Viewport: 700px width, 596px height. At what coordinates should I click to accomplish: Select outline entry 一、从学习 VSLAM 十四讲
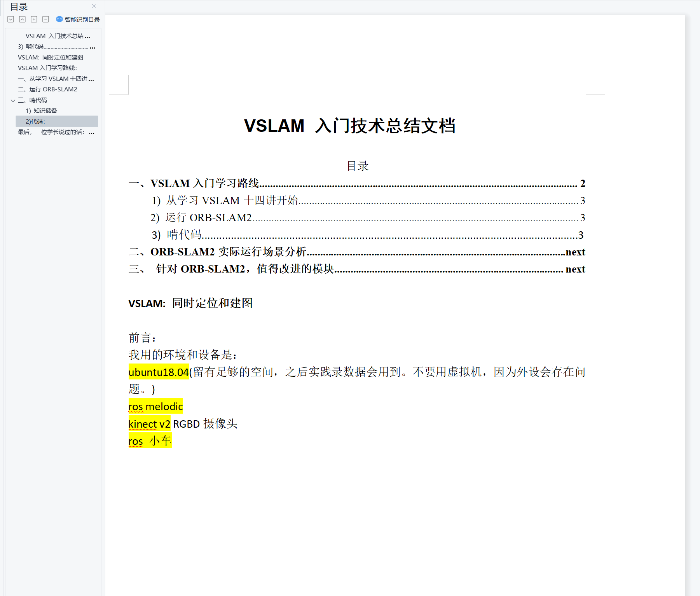click(x=56, y=79)
